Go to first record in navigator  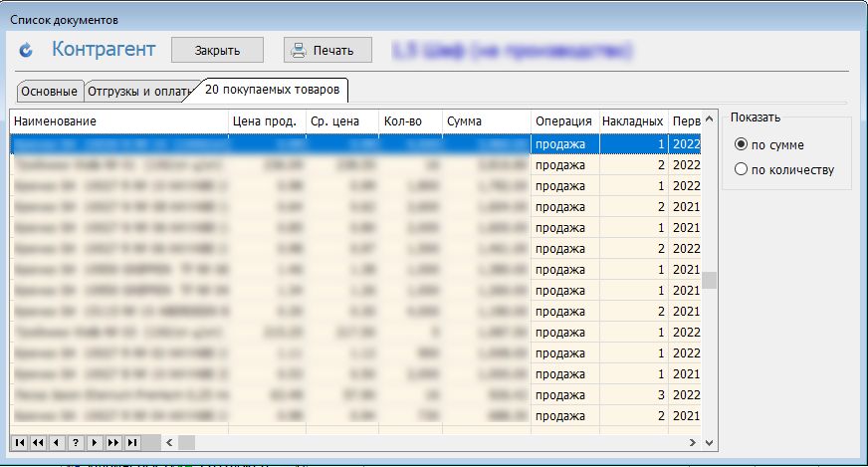[19, 442]
